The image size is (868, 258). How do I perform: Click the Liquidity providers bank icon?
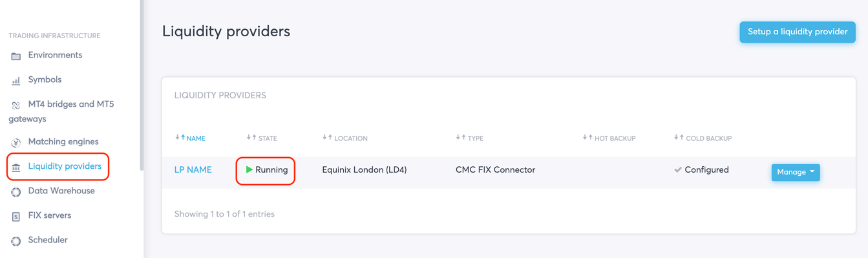(16, 167)
